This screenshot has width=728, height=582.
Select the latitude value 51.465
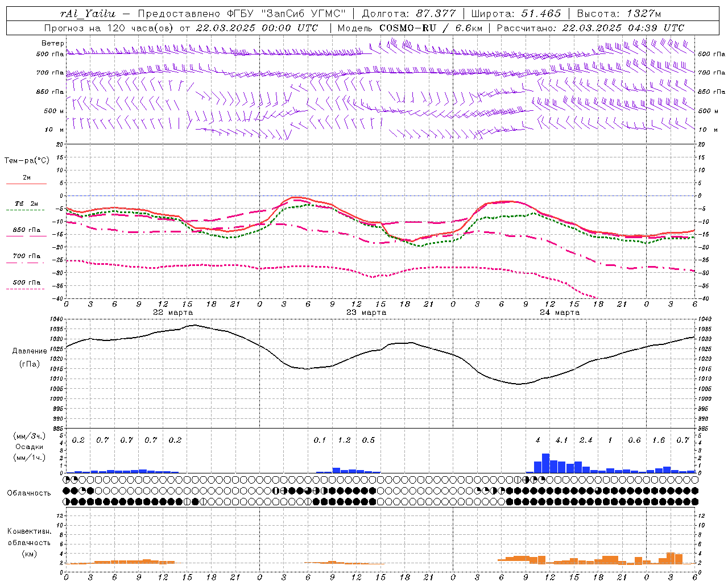pos(541,14)
